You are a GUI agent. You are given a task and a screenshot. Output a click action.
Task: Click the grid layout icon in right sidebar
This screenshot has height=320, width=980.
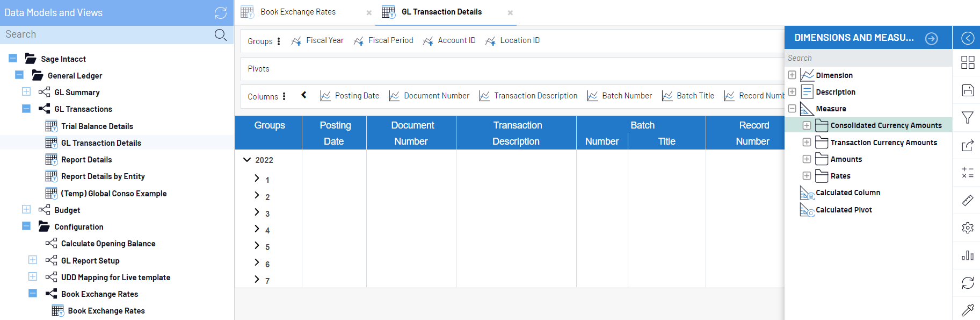(968, 62)
